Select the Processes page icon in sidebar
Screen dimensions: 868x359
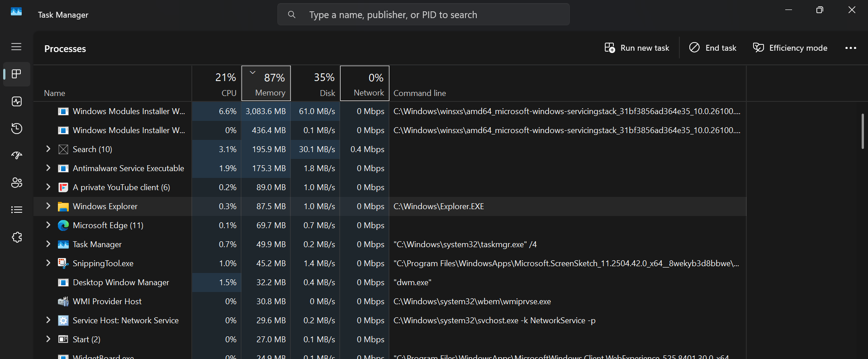pos(17,74)
